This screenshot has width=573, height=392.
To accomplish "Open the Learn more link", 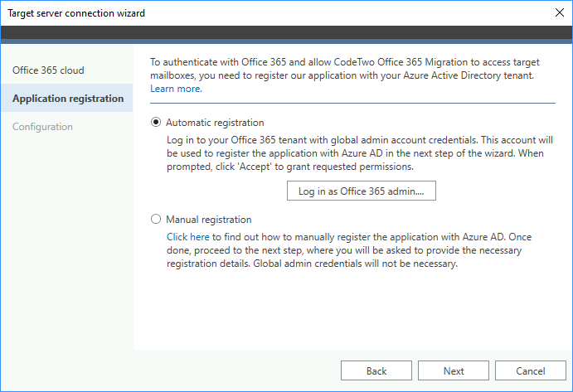I will pos(176,89).
